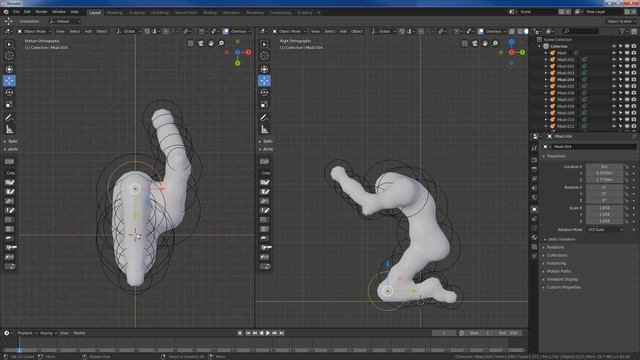Viewport: 640px width, 360px height.
Task: Switch to the Animation workspace tab
Action: pos(231,13)
